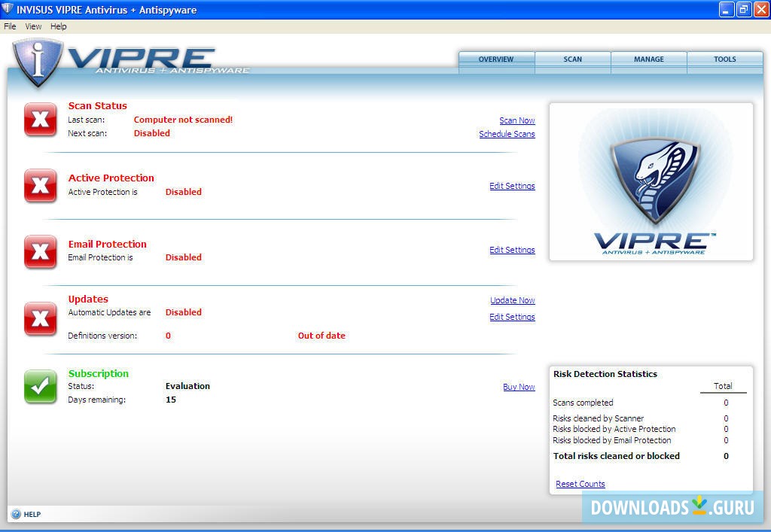Open the MANAGE tab

tap(648, 59)
